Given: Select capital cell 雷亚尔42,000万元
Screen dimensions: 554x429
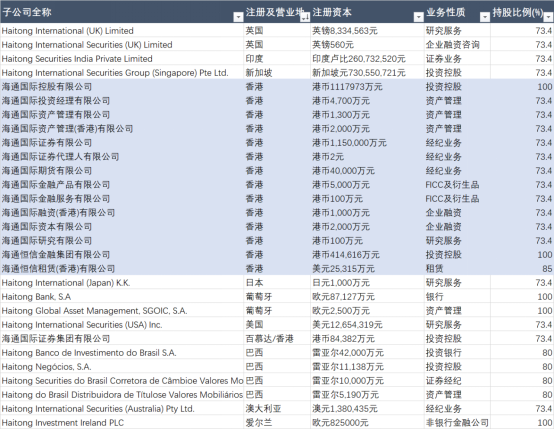Looking at the screenshot, I should coord(367,353).
